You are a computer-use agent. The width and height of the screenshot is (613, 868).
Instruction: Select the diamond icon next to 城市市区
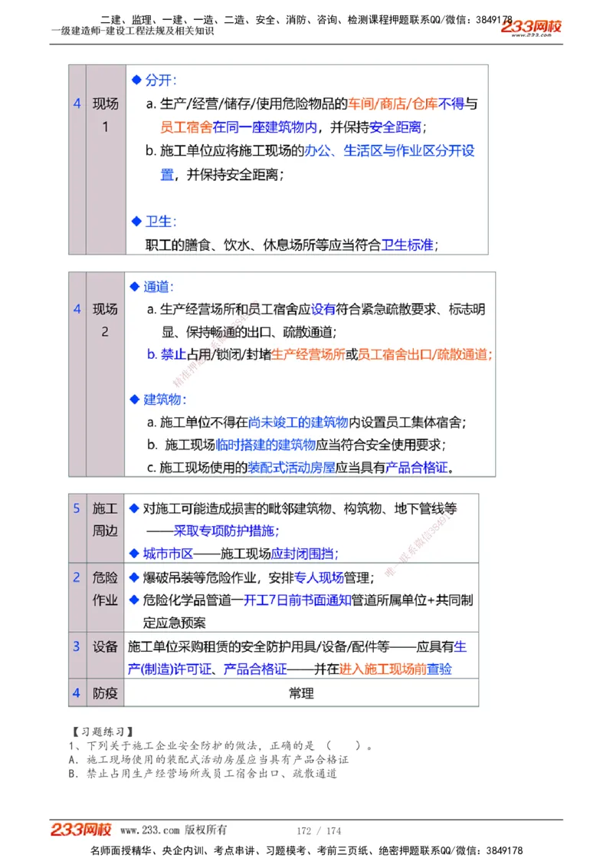point(136,554)
